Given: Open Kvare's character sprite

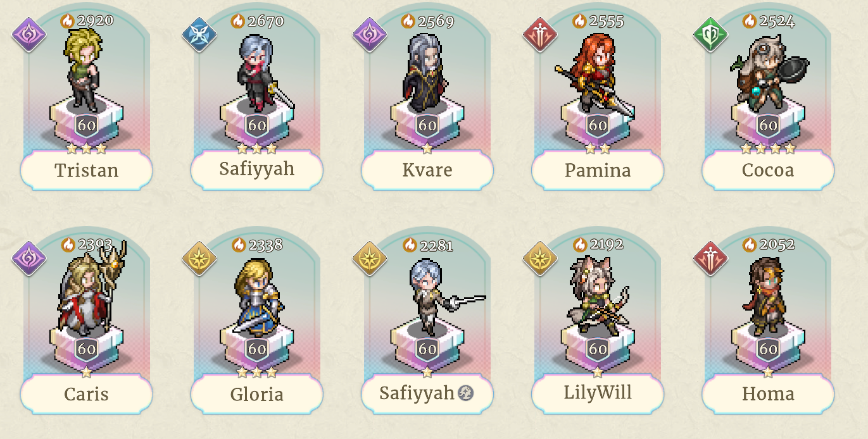Looking at the screenshot, I should tap(425, 73).
